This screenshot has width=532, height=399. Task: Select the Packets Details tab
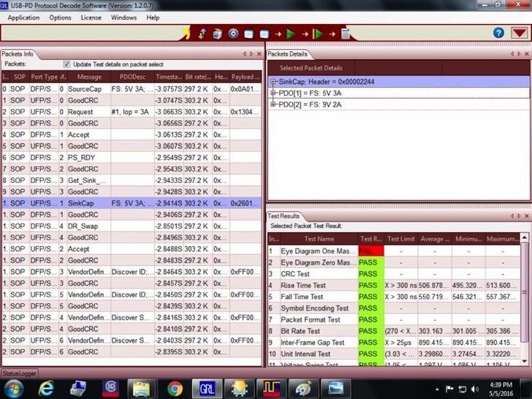(287, 54)
